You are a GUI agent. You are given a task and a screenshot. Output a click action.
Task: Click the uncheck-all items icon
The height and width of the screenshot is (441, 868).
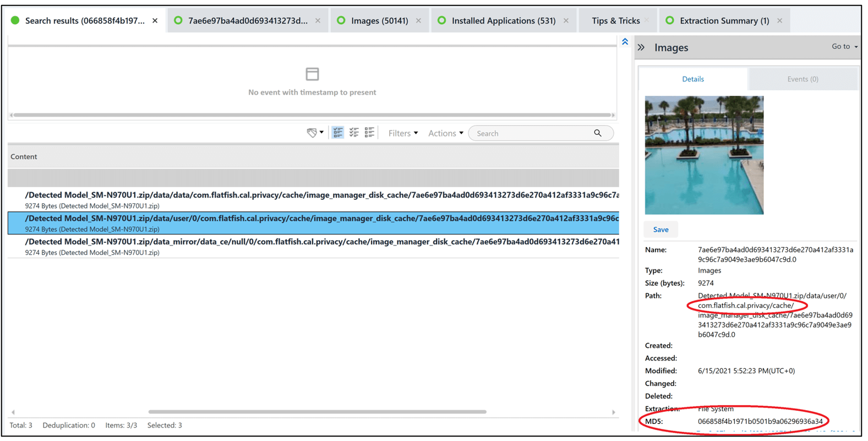(x=369, y=133)
